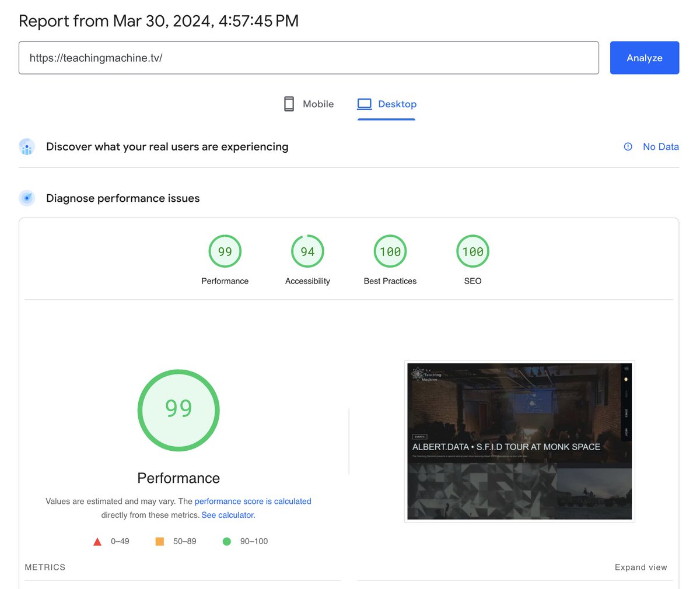Image resolution: width=700 pixels, height=589 pixels.
Task: Select the Desktop tab
Action: pyautogui.click(x=387, y=104)
